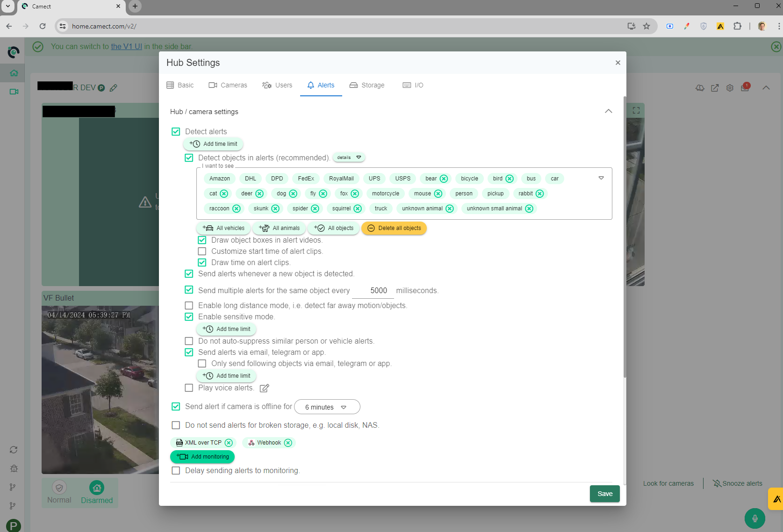The image size is (783, 532).
Task: Remove the unknown animal tag
Action: [x=450, y=208]
